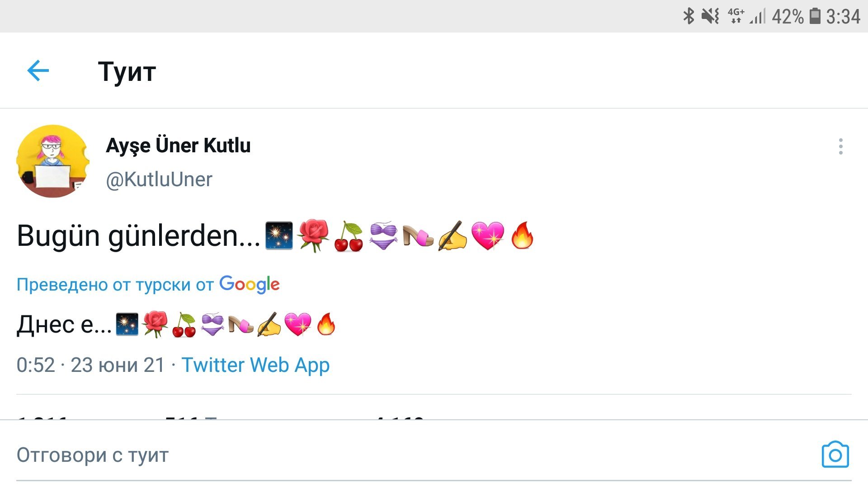Open the @KutluUner handle
The width and height of the screenshot is (868, 488).
(x=159, y=179)
